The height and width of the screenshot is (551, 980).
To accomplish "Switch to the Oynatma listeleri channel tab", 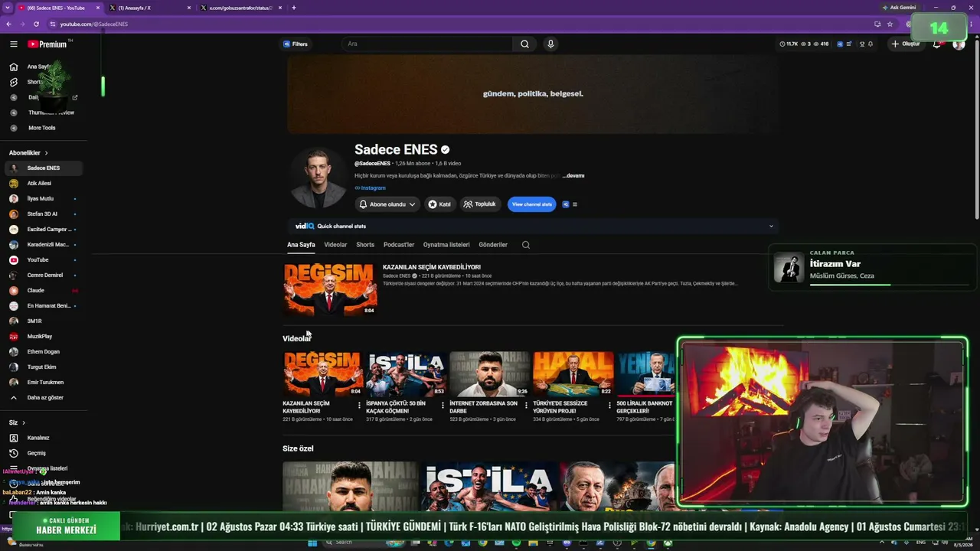I will 446,245.
